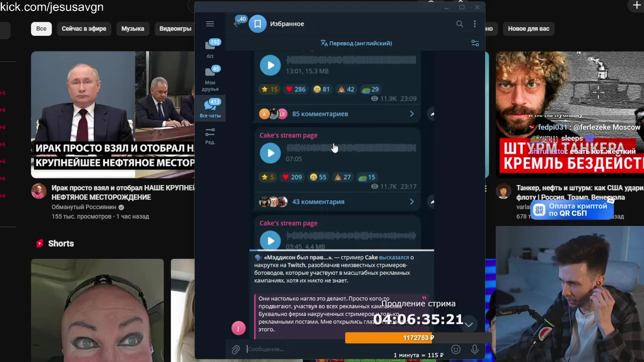Seek within the 13:01 audio waveform

pyautogui.click(x=351, y=60)
